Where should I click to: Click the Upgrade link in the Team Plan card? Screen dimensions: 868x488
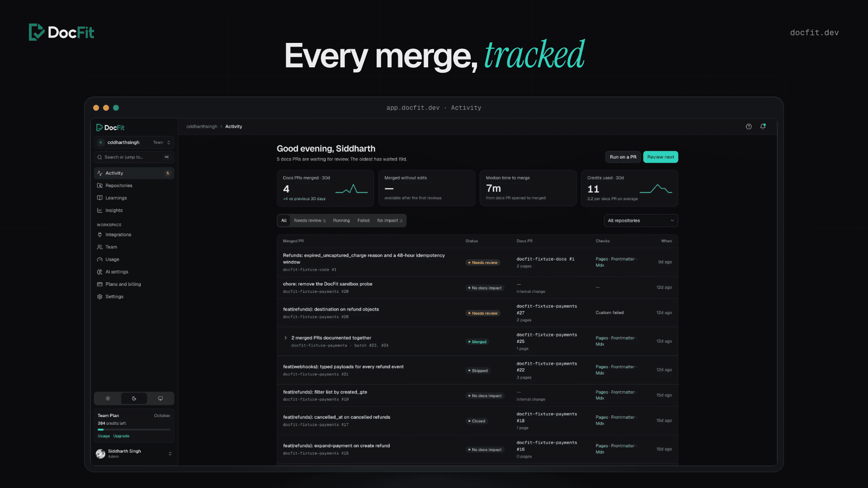[x=121, y=436]
